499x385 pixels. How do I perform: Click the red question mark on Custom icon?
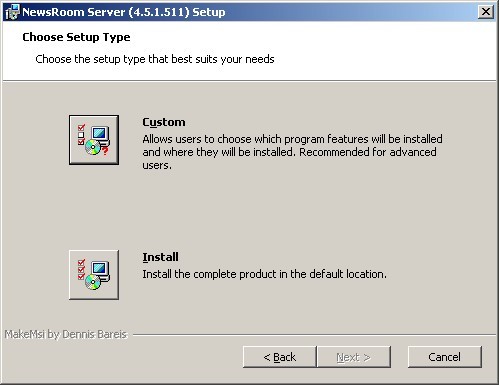(105, 151)
